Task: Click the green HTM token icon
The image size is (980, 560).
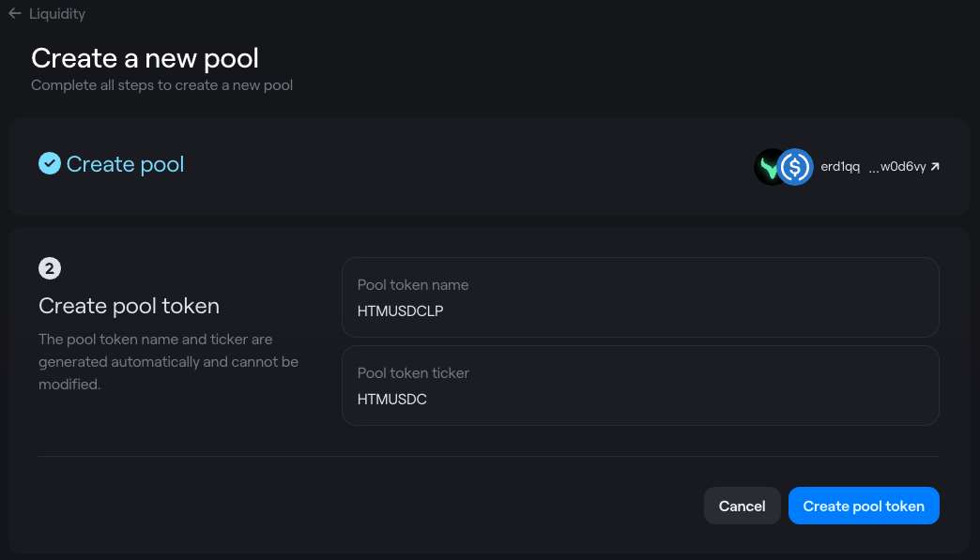Action: click(768, 167)
